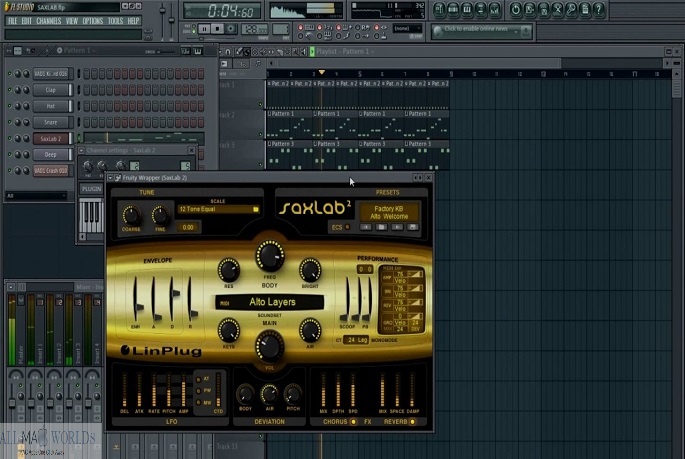The width and height of the screenshot is (685, 459).
Task: Expand online news dropdown arrow
Action: pyautogui.click(x=516, y=31)
